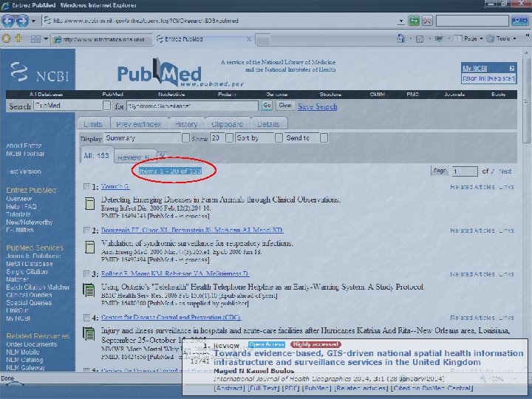This screenshot has height=399, width=532.
Task: Click the Go search button
Action: tap(267, 106)
